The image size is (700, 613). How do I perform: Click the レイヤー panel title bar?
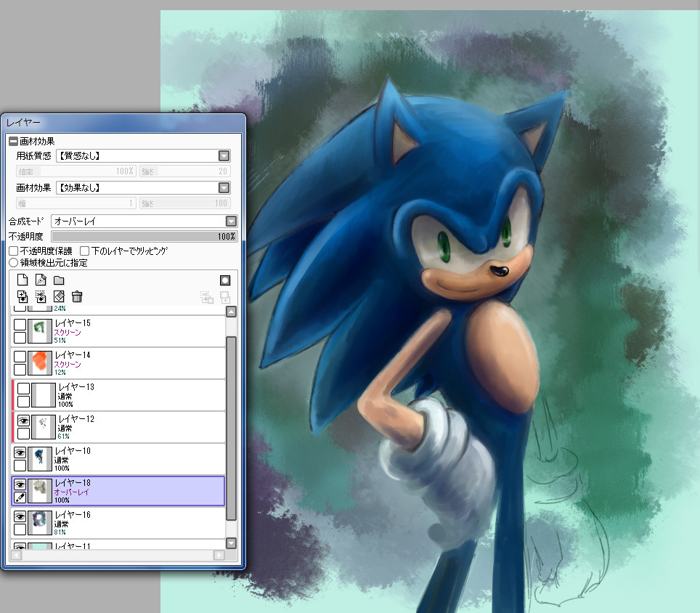tap(123, 122)
